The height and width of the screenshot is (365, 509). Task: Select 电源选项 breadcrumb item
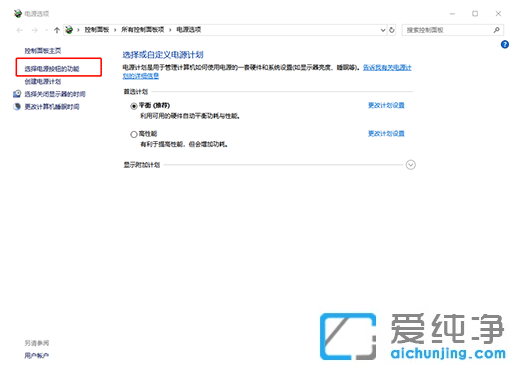click(188, 30)
